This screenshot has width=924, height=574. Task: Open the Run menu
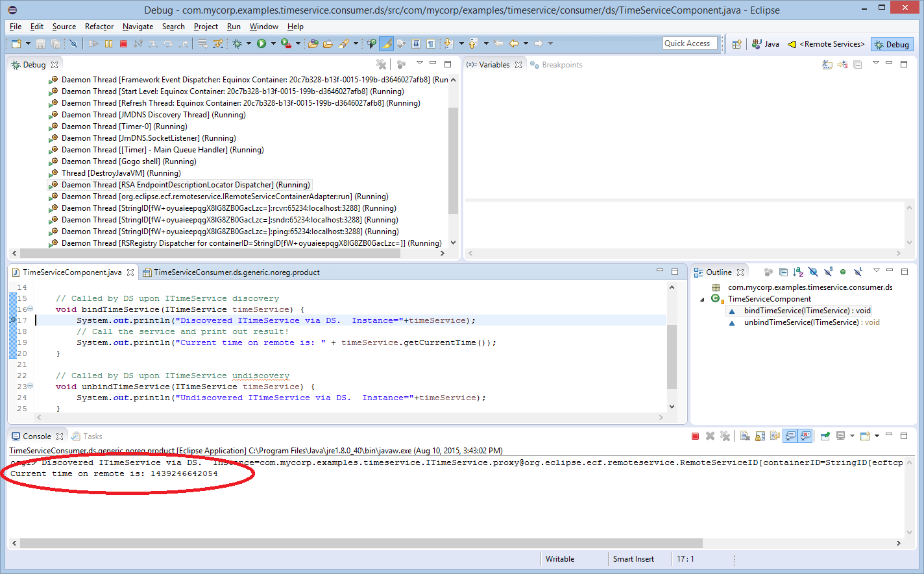[x=234, y=27]
